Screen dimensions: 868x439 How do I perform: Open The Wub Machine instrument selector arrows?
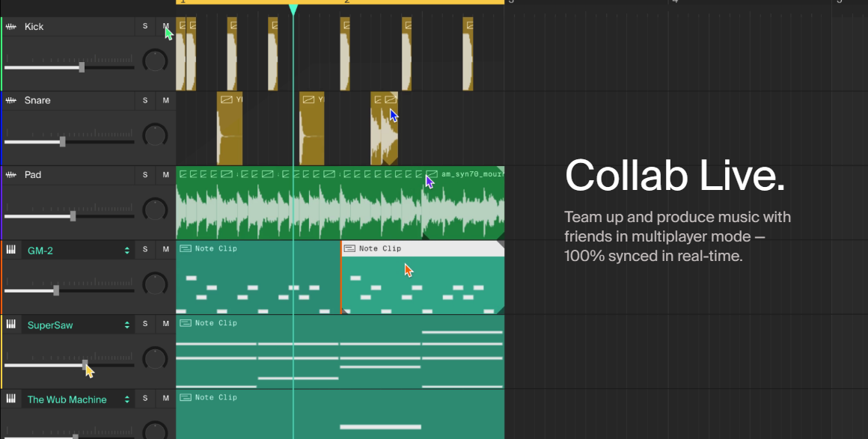(x=126, y=399)
